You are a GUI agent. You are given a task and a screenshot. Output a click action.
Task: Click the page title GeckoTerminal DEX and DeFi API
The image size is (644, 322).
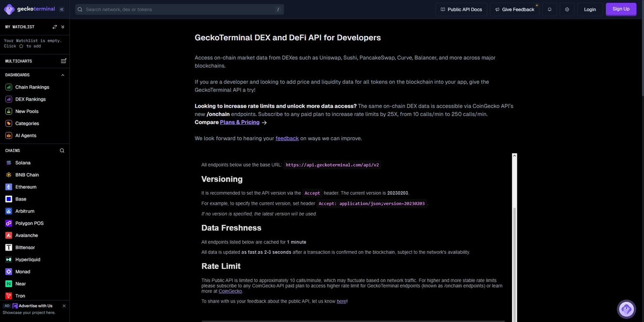pyautogui.click(x=288, y=38)
